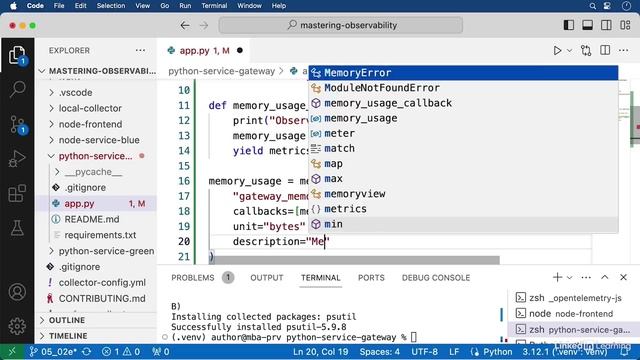This screenshot has width=640, height=360.
Task: Choose MemoryError suggestion
Action: [463, 73]
